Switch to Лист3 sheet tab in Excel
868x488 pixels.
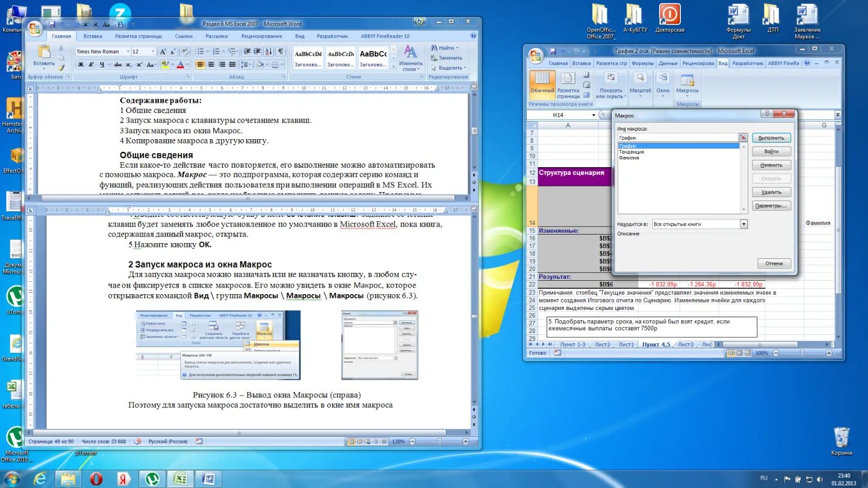click(685, 345)
